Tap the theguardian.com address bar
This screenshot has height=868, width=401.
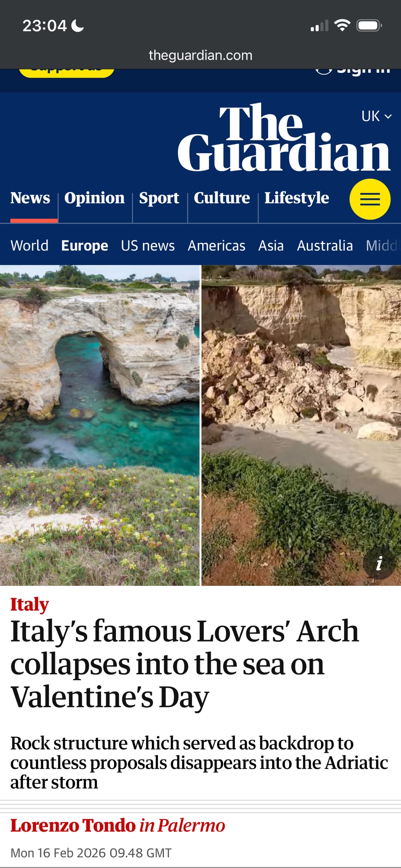coord(200,55)
